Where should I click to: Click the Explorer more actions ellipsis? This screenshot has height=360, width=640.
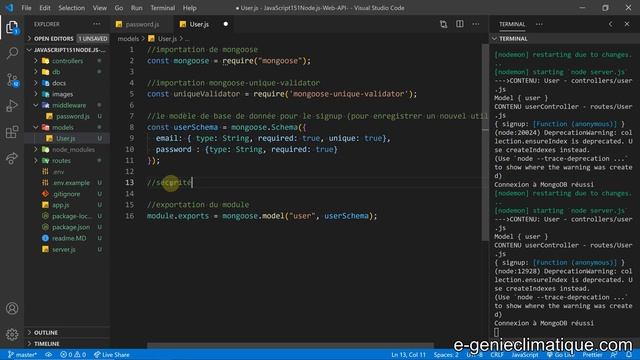pos(96,24)
